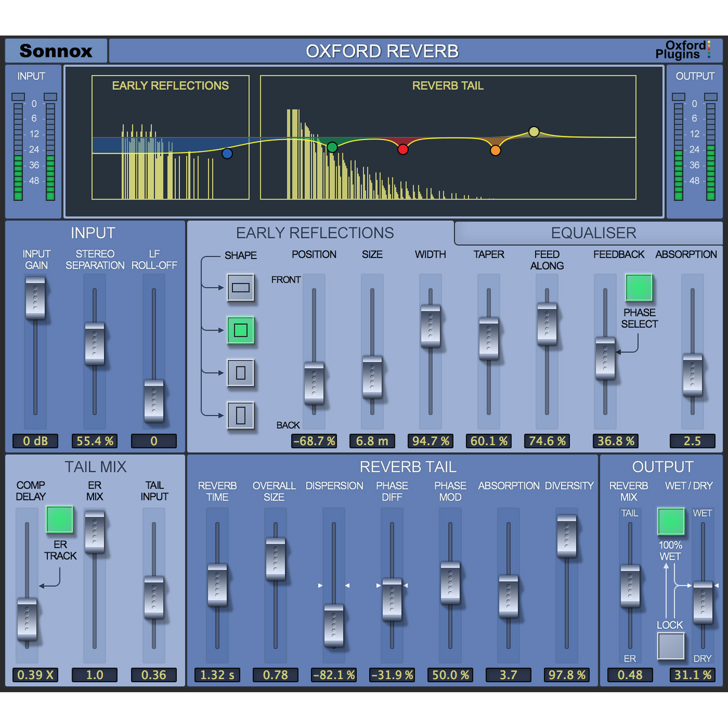The height and width of the screenshot is (728, 728).
Task: Switch to the Early Reflections tab
Action: (x=315, y=233)
